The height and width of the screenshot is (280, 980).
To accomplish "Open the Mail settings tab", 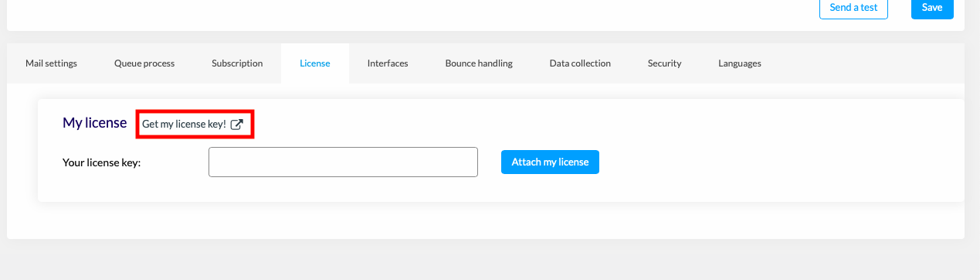I will pyautogui.click(x=51, y=63).
